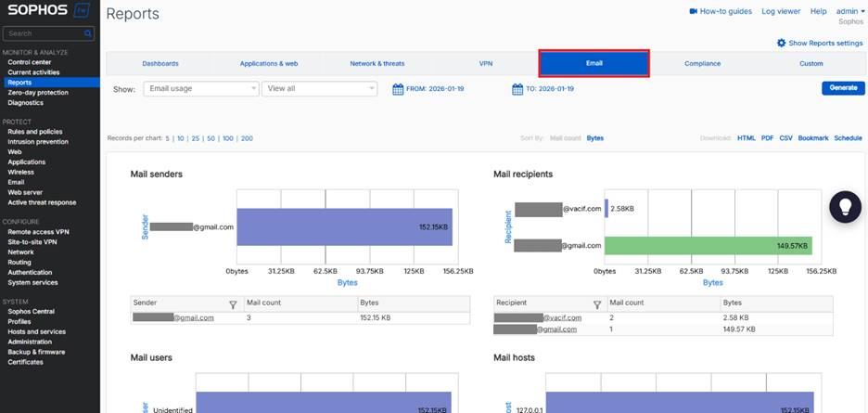Viewport: 868px width, 413px height.
Task: Click the Show Reports settings gear icon
Action: pyautogui.click(x=781, y=43)
